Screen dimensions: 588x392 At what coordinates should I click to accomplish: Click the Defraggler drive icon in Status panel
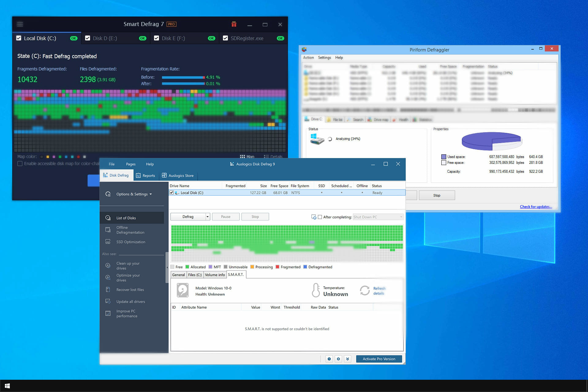(317, 139)
